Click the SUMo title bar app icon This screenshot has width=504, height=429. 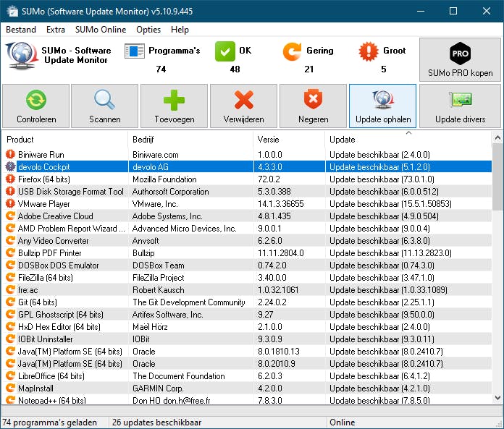pyautogui.click(x=12, y=11)
